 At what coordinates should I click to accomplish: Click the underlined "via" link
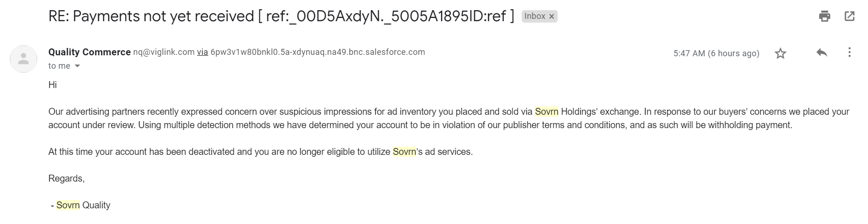click(203, 52)
